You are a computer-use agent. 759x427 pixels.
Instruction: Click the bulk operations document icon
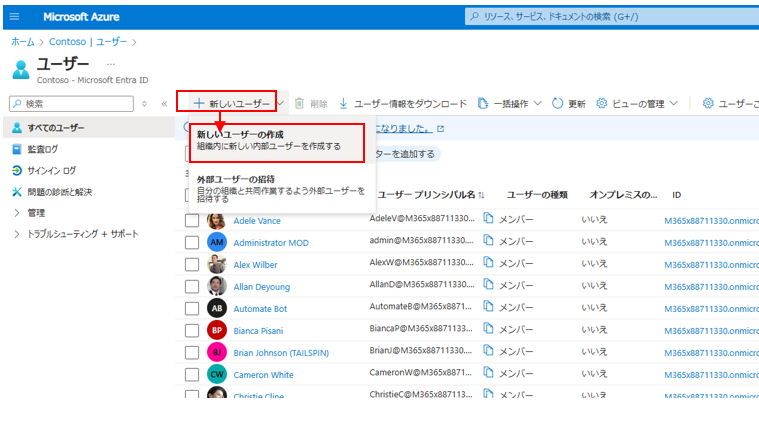(x=483, y=103)
